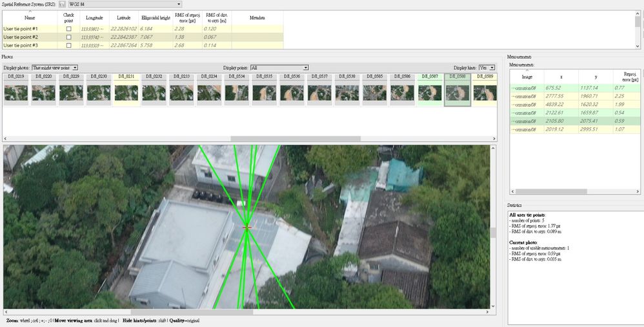The image size is (644, 327).
Task: Select measurement row with x value 2777.55
Action: [x=575, y=96]
